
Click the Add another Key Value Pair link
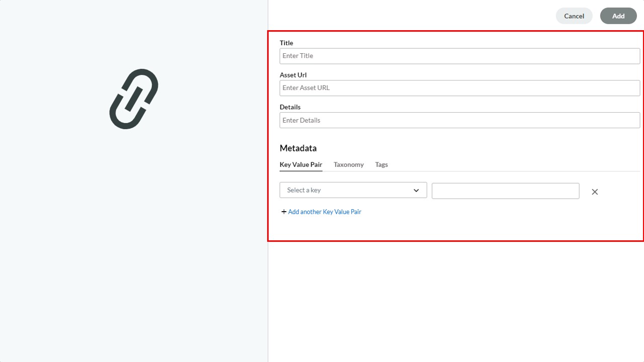point(325,212)
